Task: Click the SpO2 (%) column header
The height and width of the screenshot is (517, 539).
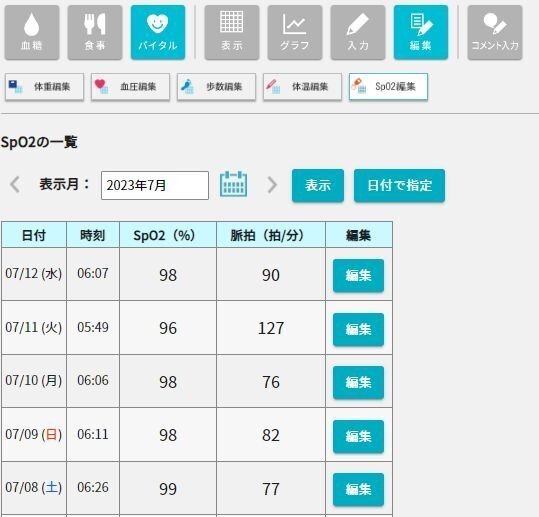Action: [x=168, y=235]
